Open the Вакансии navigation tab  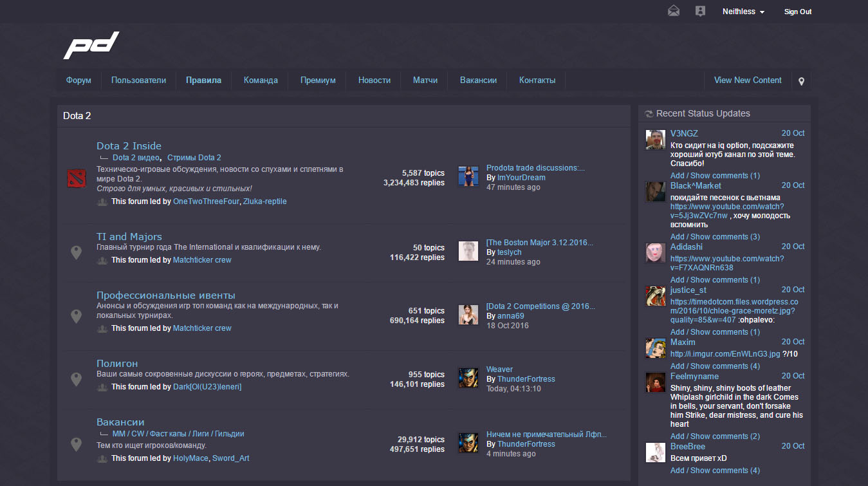[478, 80]
